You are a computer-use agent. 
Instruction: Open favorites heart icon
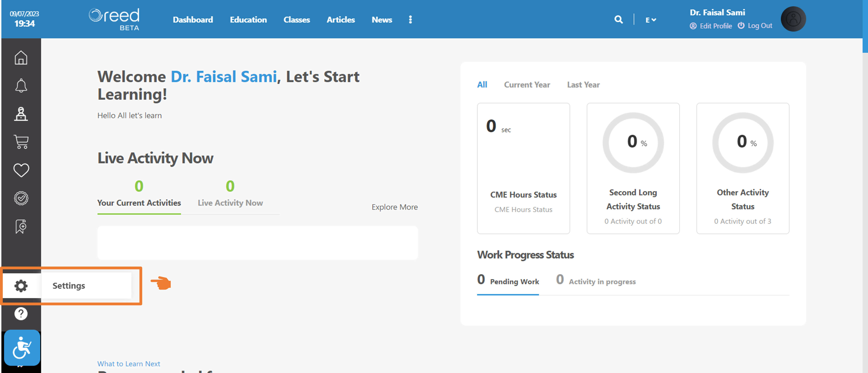[x=21, y=170]
